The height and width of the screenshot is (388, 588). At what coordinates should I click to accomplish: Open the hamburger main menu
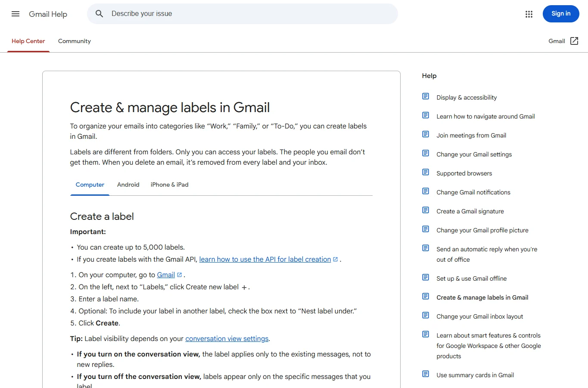pyautogui.click(x=16, y=14)
